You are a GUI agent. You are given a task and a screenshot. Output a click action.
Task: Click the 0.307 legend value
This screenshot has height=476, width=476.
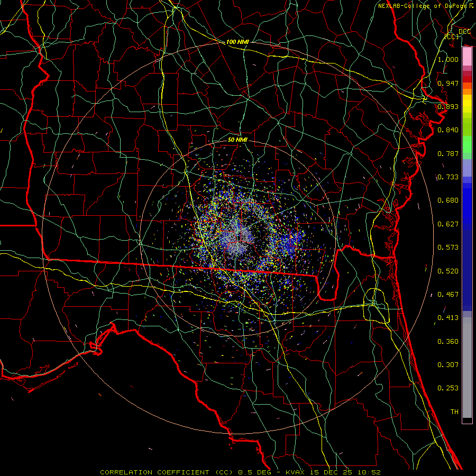(448, 365)
